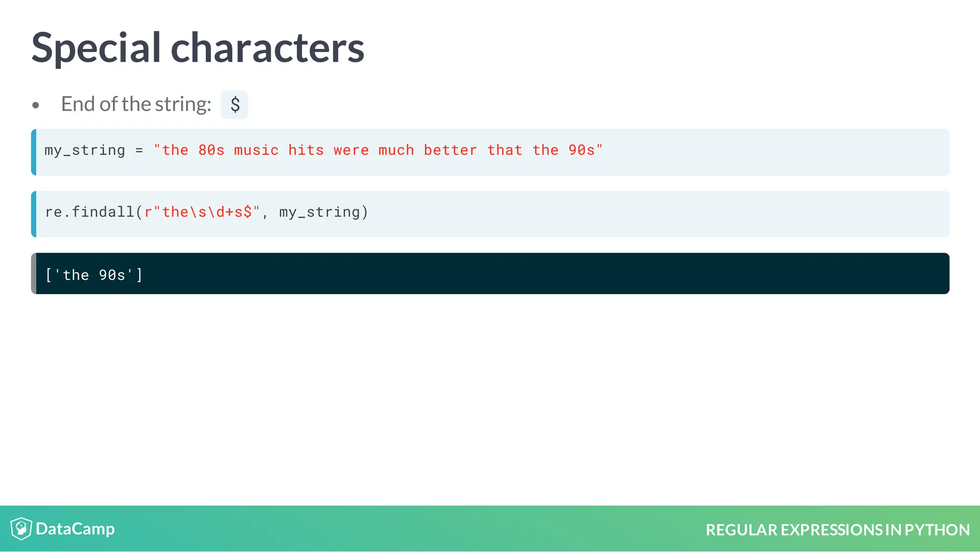Click the $ inline code badge
Image resolution: width=980 pixels, height=552 pixels.
pyautogui.click(x=234, y=104)
